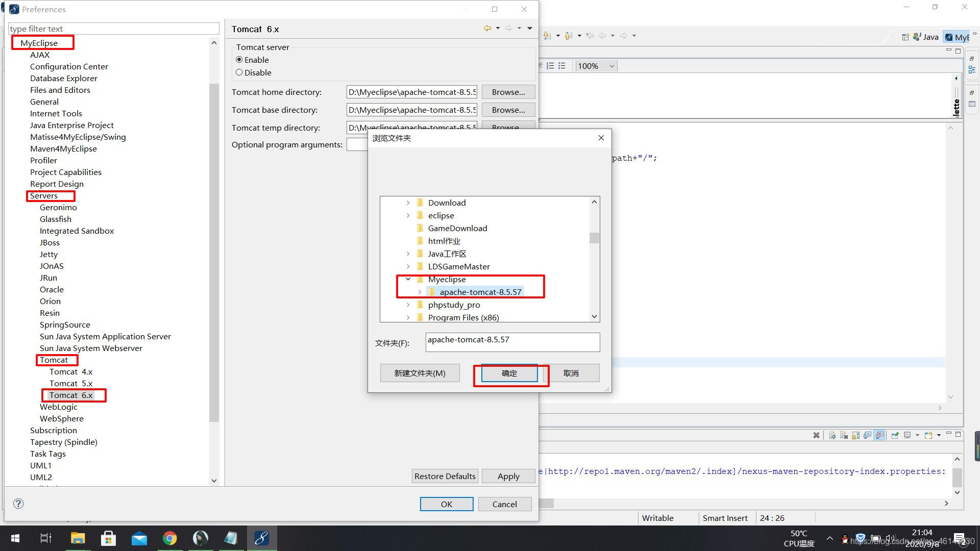The width and height of the screenshot is (980, 551).
Task: Open Mail app from taskbar
Action: [139, 538]
